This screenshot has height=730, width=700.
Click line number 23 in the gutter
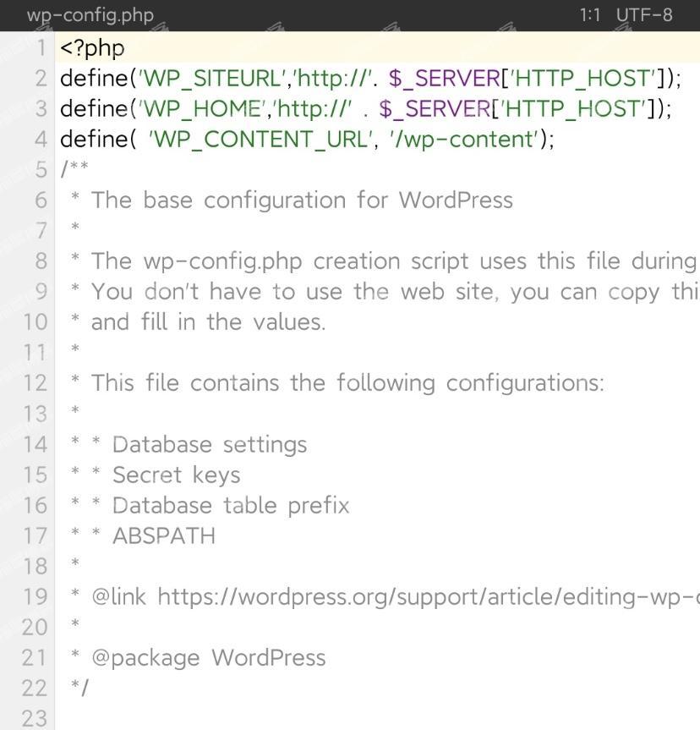35,719
